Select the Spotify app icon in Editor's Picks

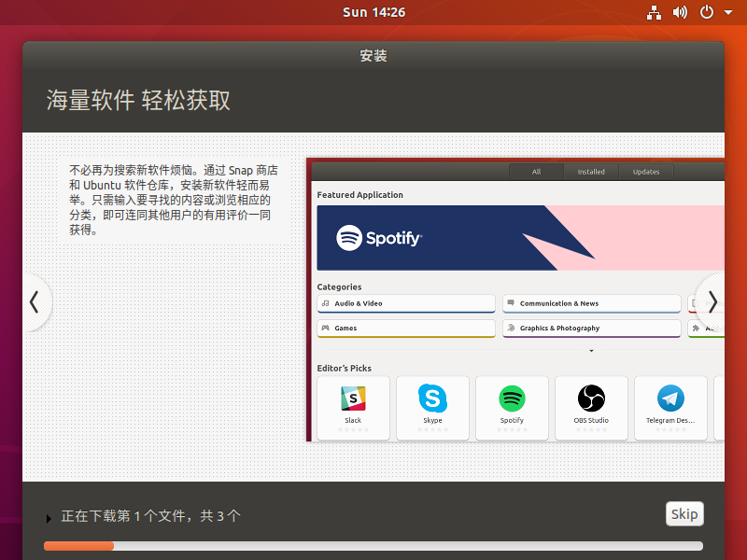512,399
